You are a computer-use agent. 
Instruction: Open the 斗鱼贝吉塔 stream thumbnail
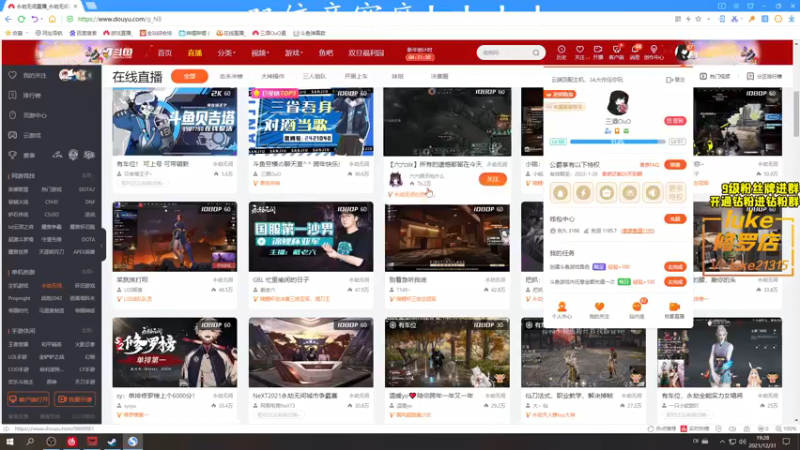(175, 121)
